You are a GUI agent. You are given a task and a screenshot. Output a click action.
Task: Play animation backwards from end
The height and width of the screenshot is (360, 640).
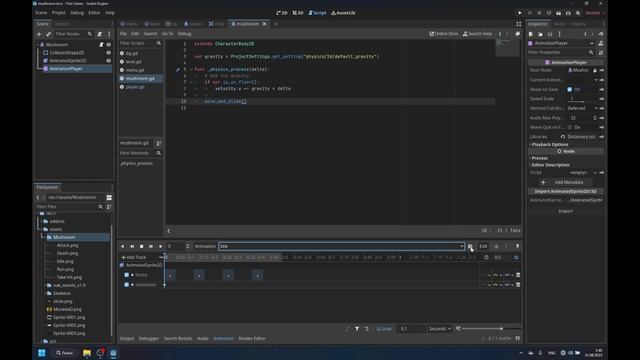pos(132,247)
